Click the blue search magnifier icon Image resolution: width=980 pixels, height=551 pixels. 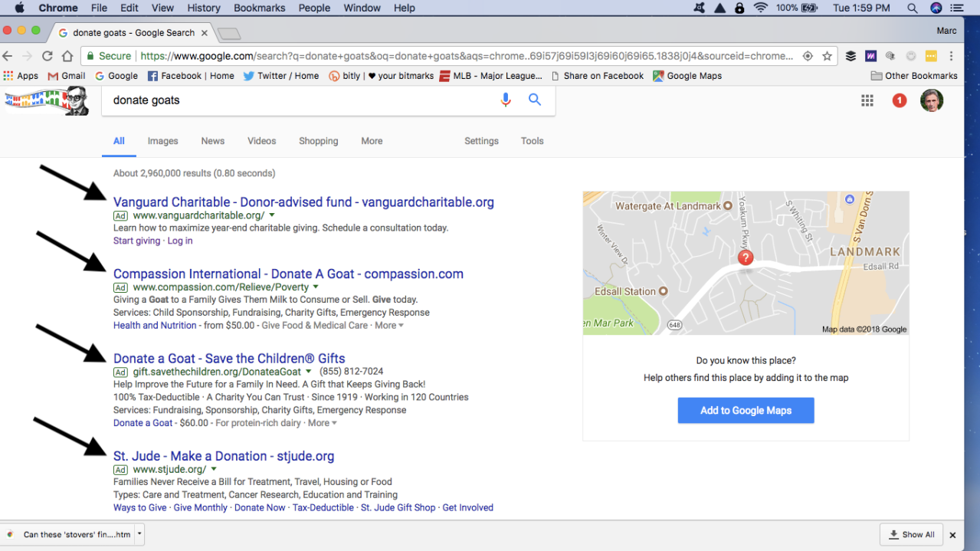pyautogui.click(x=535, y=100)
